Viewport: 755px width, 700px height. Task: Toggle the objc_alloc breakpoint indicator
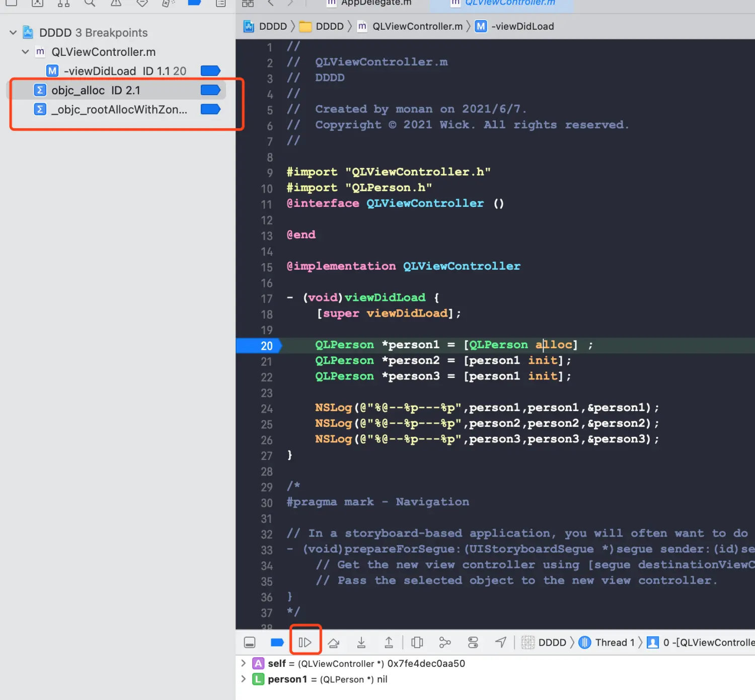(x=210, y=90)
